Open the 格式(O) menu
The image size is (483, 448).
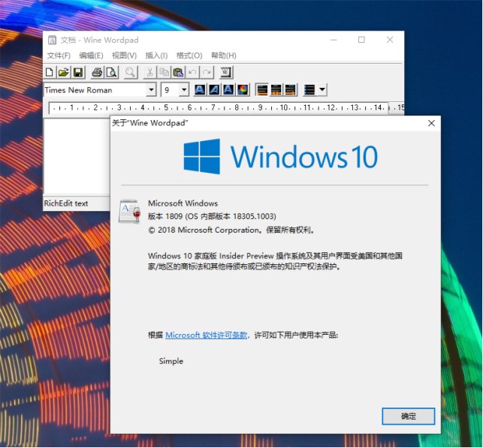(189, 56)
